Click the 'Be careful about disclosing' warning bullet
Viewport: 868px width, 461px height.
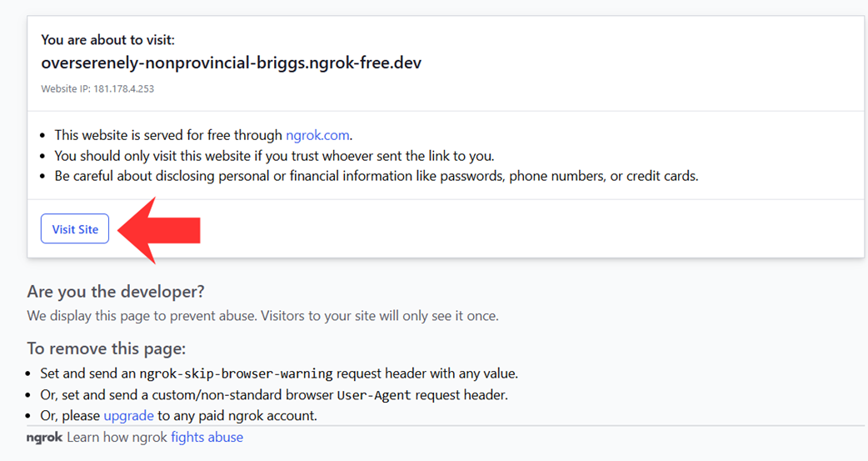(376, 176)
